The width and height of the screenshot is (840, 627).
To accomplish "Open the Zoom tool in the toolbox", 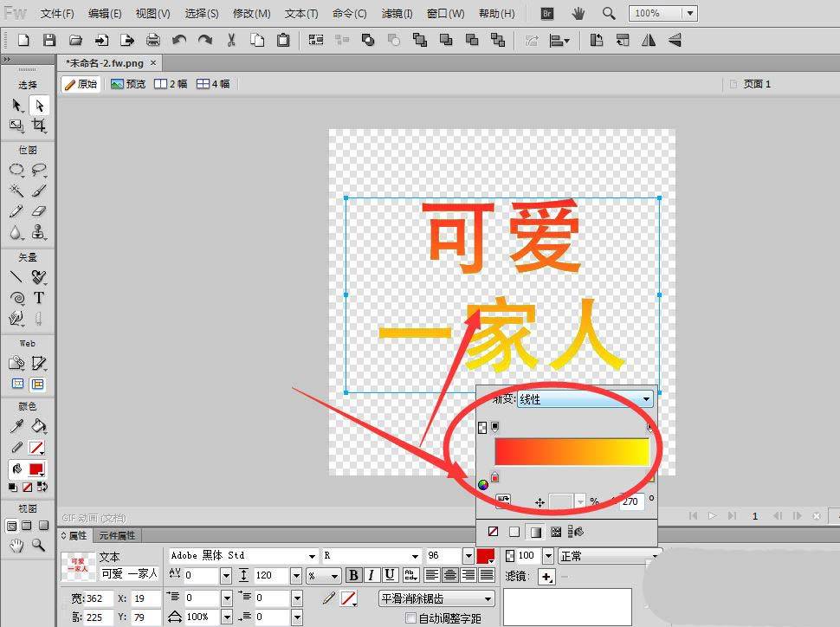I will [x=39, y=545].
